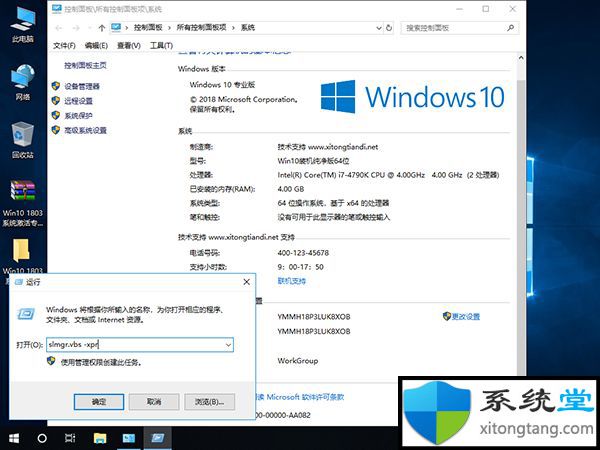
Task: Open 设备管理器 link
Action: [x=82, y=86]
